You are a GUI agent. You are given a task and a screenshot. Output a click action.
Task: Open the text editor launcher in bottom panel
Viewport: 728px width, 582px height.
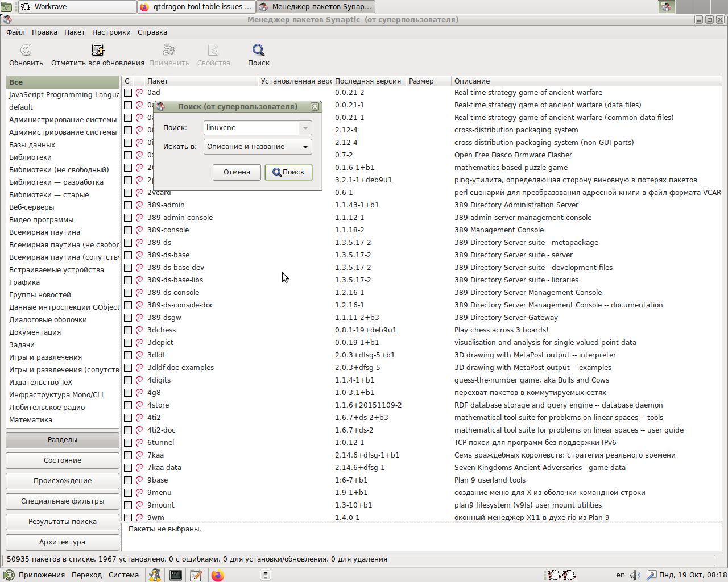click(196, 575)
